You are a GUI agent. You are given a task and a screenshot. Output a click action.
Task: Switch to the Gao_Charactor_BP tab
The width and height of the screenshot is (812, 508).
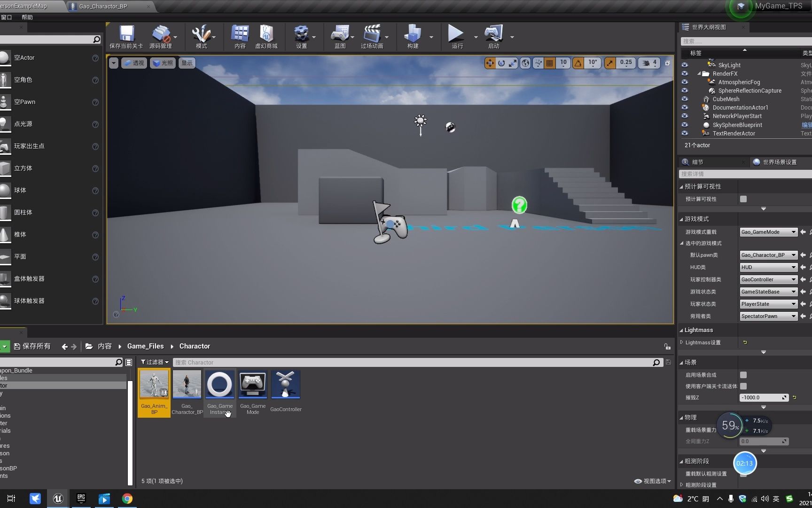pyautogui.click(x=103, y=6)
